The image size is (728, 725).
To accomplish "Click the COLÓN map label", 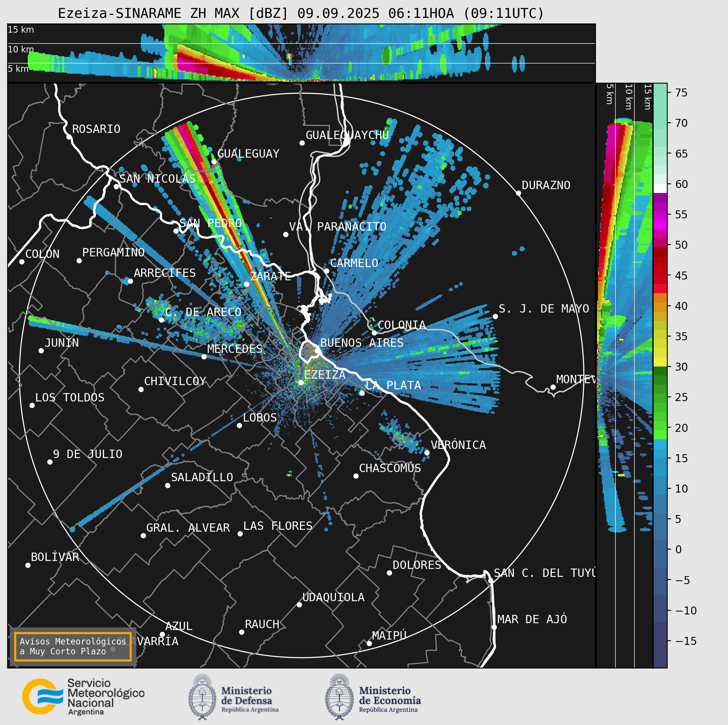I will coord(43,254).
